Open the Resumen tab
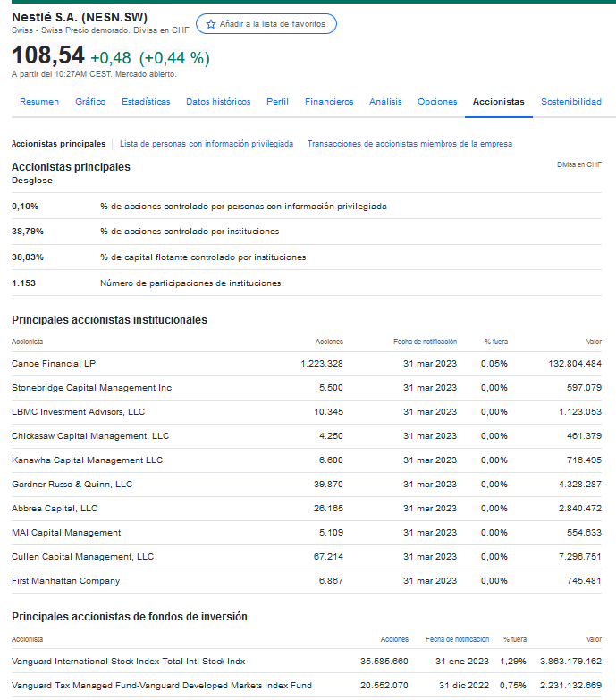616x700 pixels. coord(39,102)
